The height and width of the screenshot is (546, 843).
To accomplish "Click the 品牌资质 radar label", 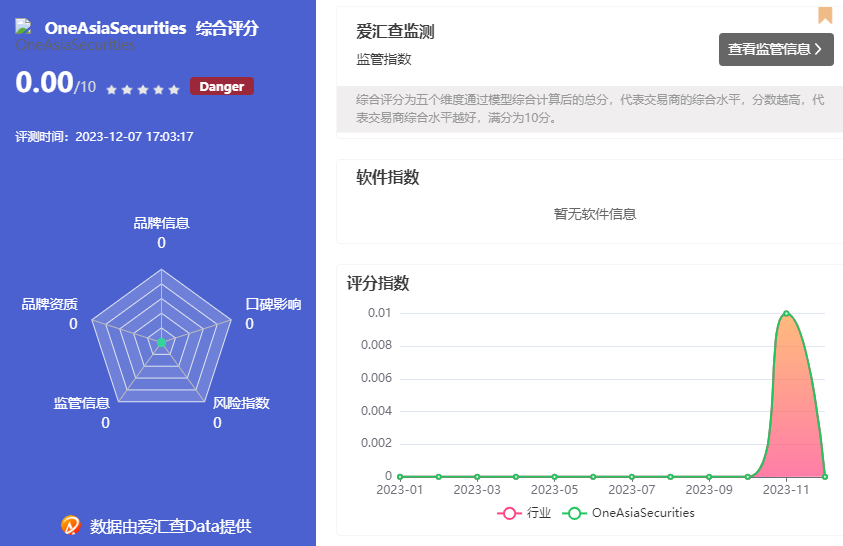I will (x=49, y=304).
